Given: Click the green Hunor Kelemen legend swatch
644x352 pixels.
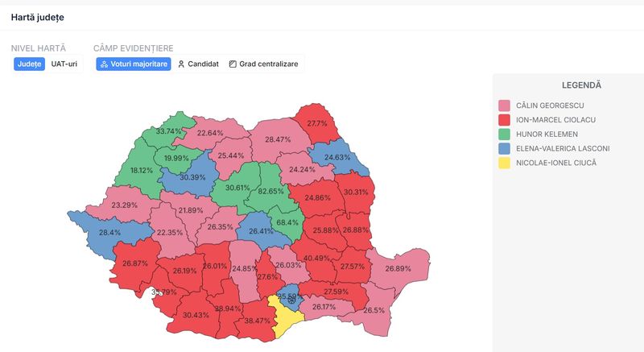Looking at the screenshot, I should [x=505, y=135].
